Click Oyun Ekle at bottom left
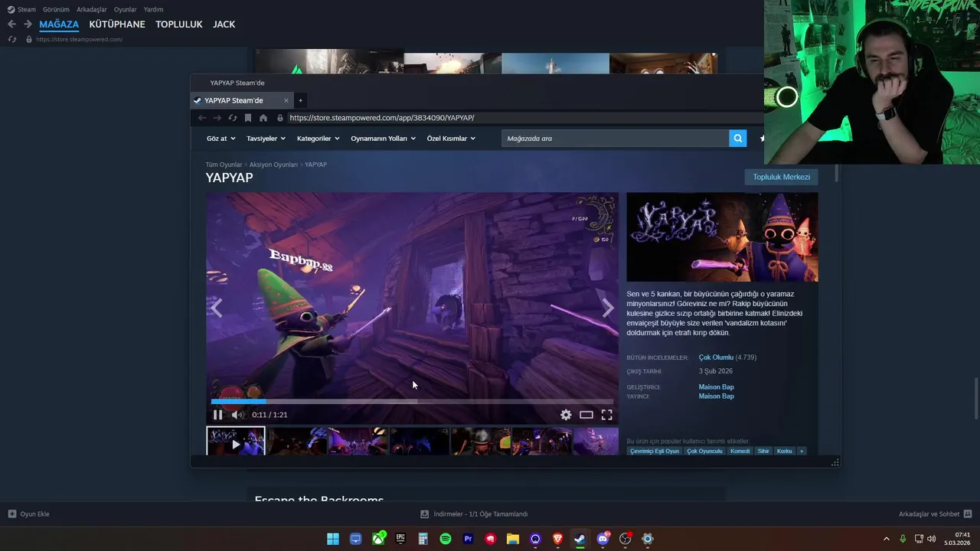This screenshot has width=980, height=551. click(28, 514)
